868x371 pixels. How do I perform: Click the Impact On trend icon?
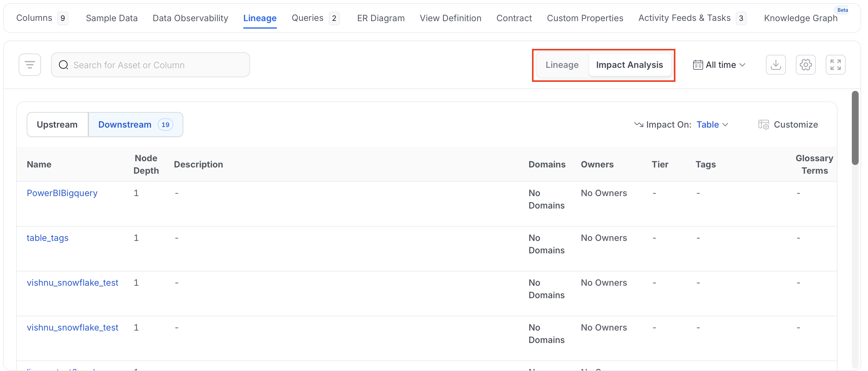point(638,125)
